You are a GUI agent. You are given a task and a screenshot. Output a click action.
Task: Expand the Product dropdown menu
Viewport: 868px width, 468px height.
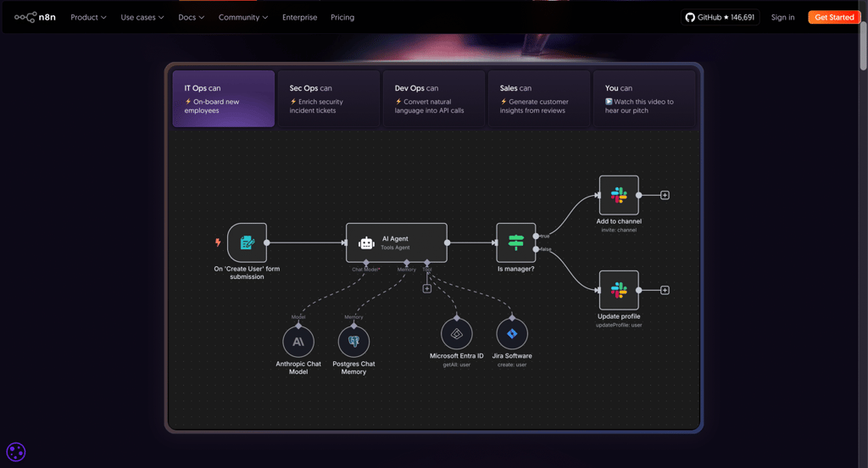[x=88, y=17]
